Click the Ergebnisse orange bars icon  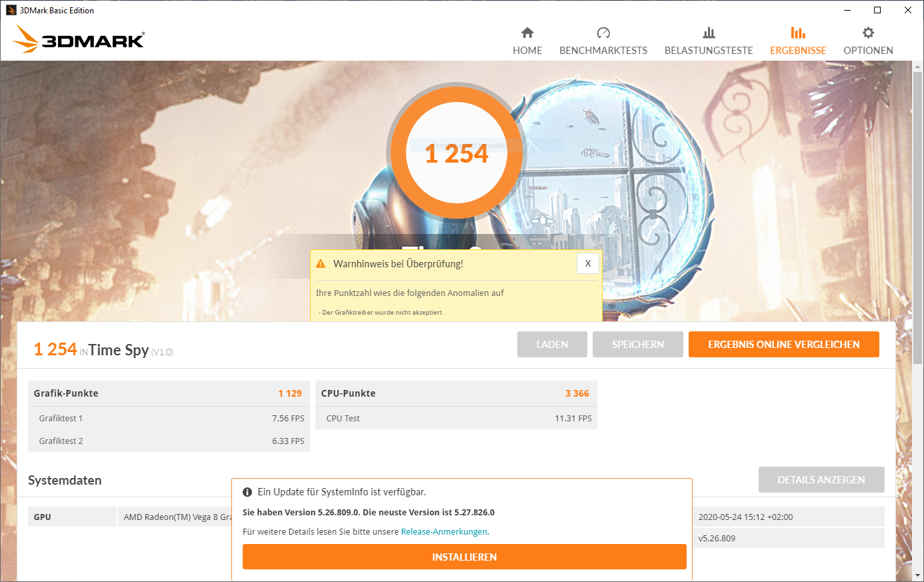point(798,33)
